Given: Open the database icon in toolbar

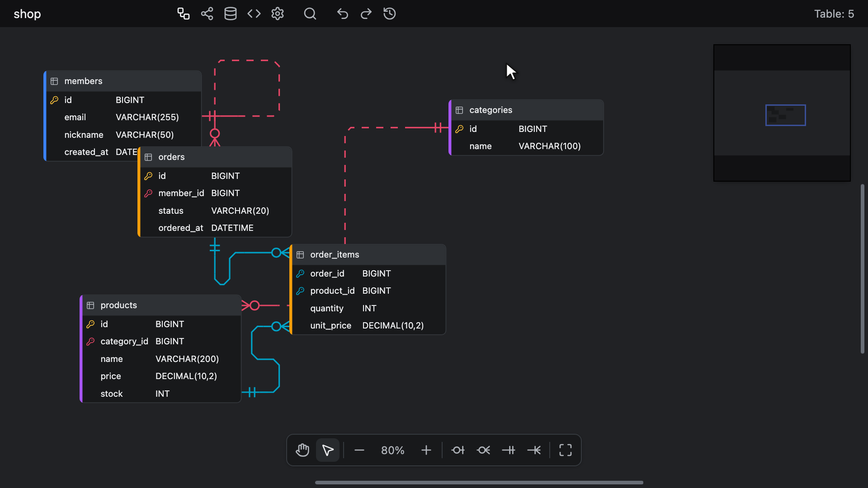Looking at the screenshot, I should pyautogui.click(x=231, y=14).
